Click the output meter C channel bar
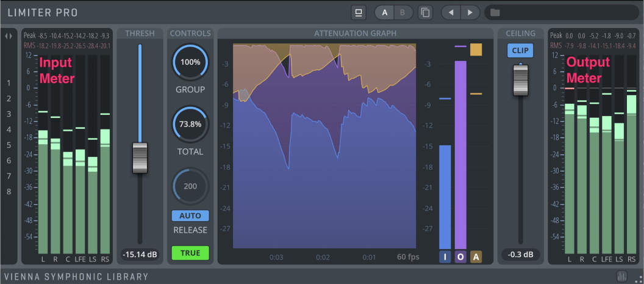644x284 pixels. (595, 155)
